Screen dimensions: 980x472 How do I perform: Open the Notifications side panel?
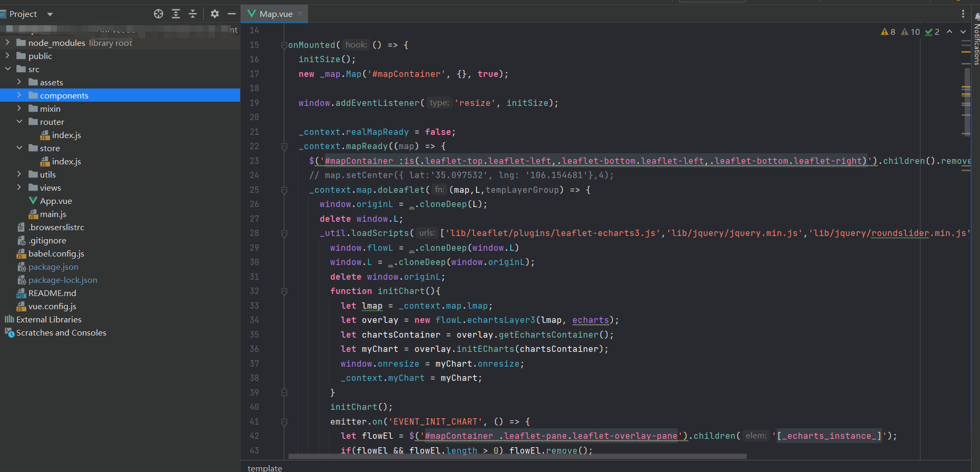point(976,40)
